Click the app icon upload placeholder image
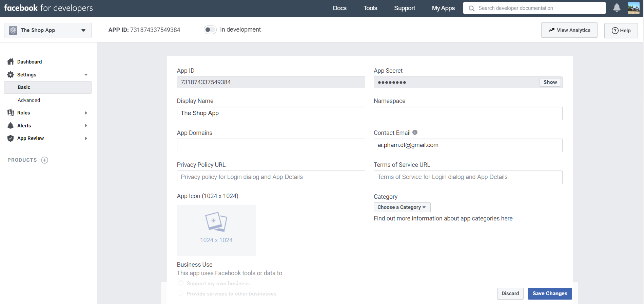The width and height of the screenshot is (644, 304). point(216,230)
